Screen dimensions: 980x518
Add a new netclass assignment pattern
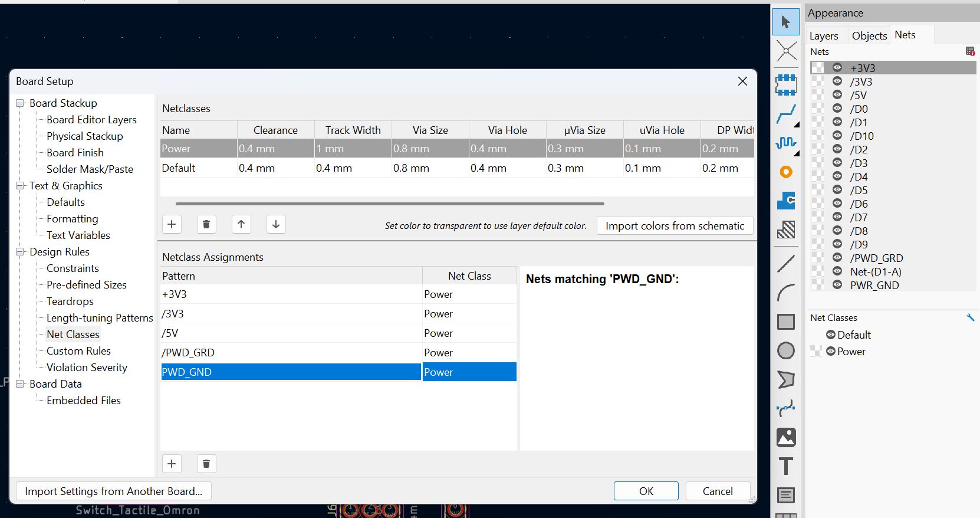coord(172,464)
